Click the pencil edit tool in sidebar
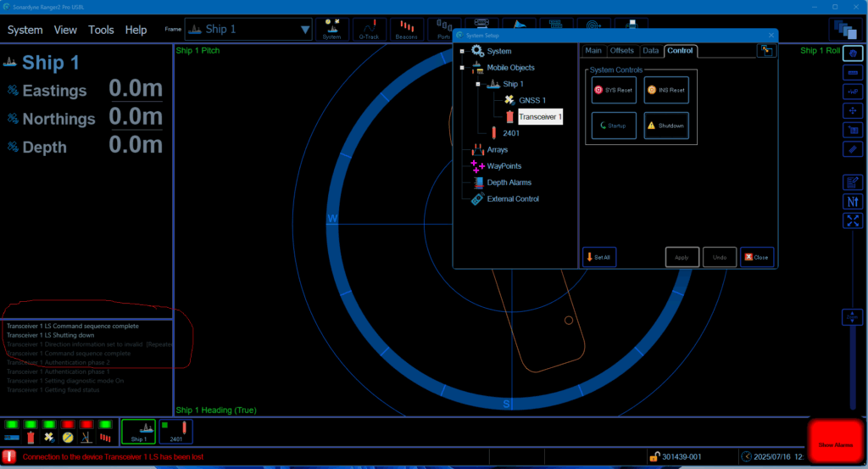The image size is (868, 469). [853, 149]
